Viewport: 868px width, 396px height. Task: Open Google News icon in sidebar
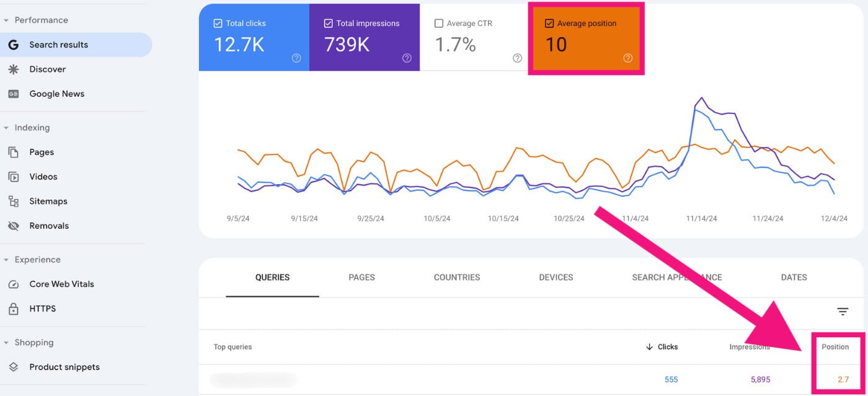click(x=13, y=94)
